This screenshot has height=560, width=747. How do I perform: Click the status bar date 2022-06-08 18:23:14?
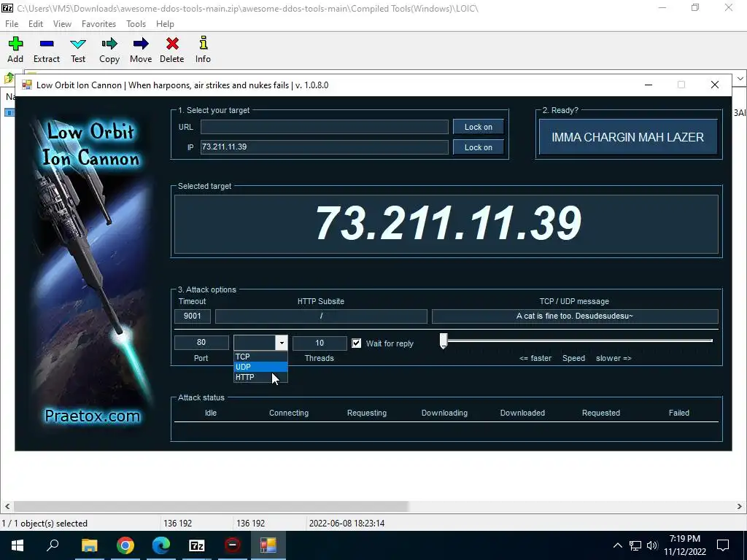point(347,524)
